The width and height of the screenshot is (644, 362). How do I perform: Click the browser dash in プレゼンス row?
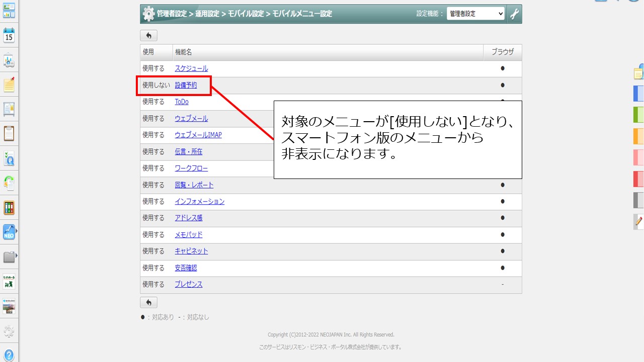coord(503,284)
